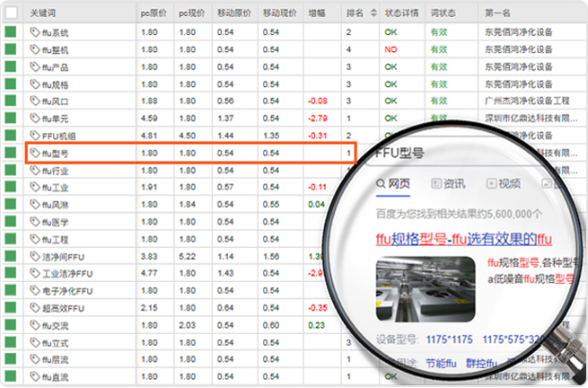Toggle the green status box for ffu整机 row
The image size is (588, 388).
point(11,49)
